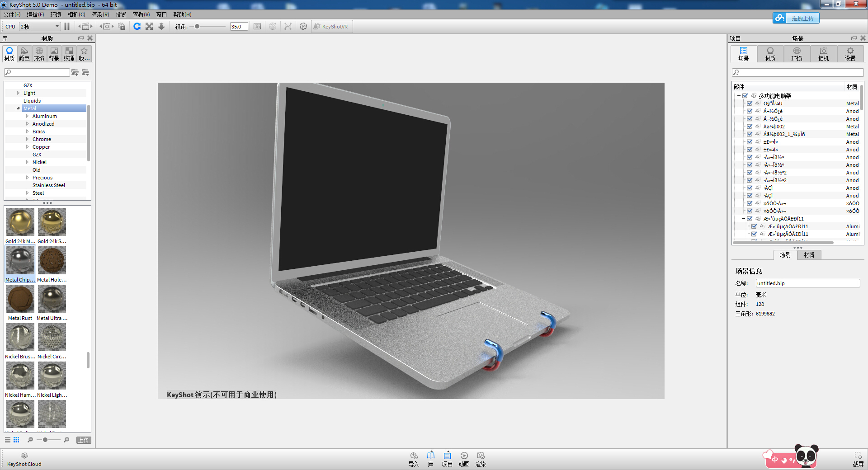Screen dimensions: 868x470
Task: Select the lower 场景 sub-tab under scene tree
Action: [x=785, y=255]
